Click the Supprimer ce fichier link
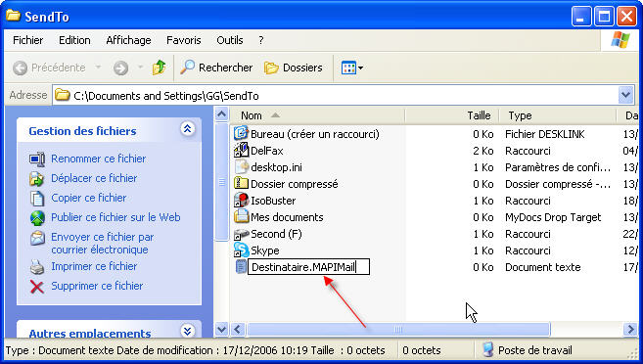Screen dimensions: 643x364 pos(97,286)
